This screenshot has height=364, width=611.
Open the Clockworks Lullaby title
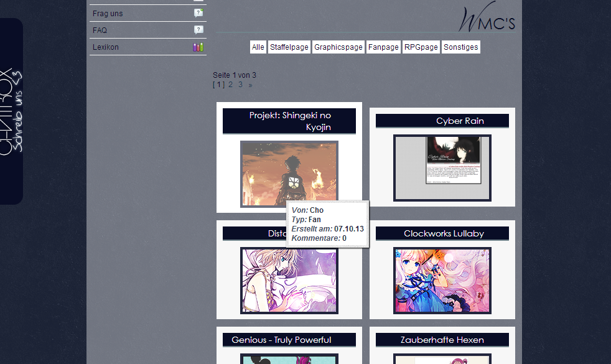[x=442, y=233]
